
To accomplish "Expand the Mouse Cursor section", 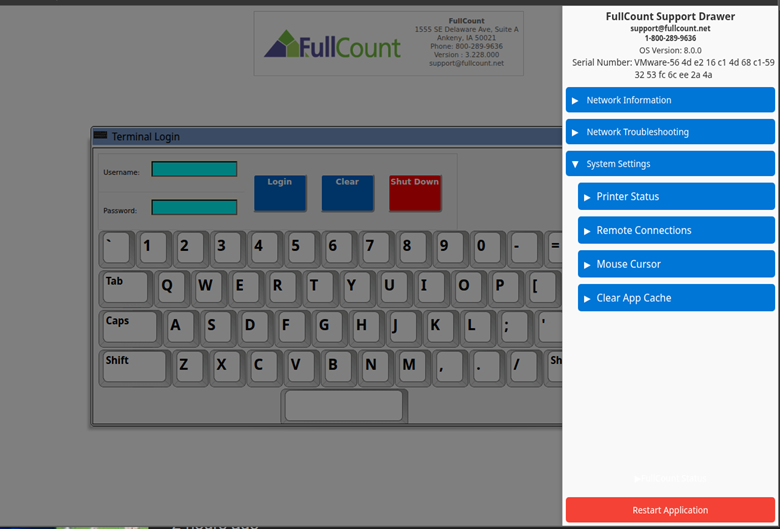I will click(x=676, y=264).
